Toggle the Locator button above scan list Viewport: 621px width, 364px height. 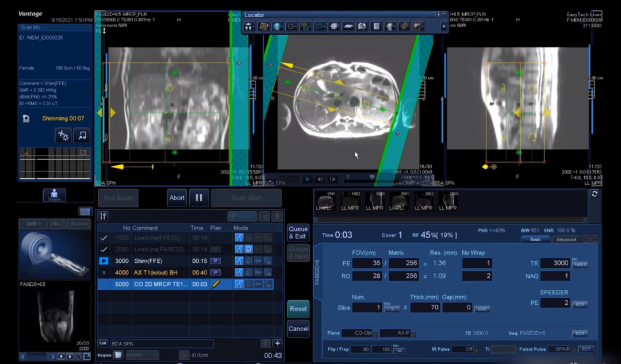242,216
